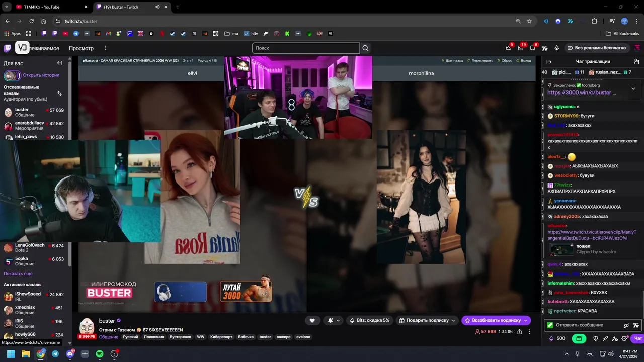Click the Telegram bookmark icon
This screenshot has width=644, height=362.
(x=76, y=34)
